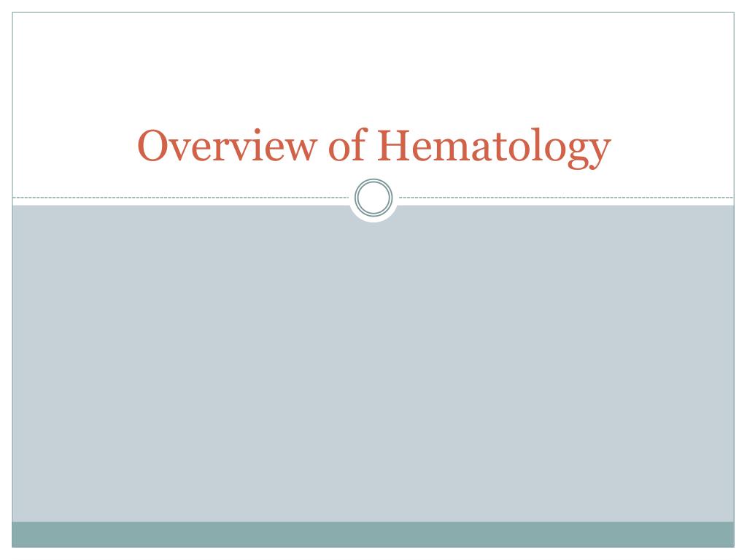Click the word 'of' in the title

(347, 144)
